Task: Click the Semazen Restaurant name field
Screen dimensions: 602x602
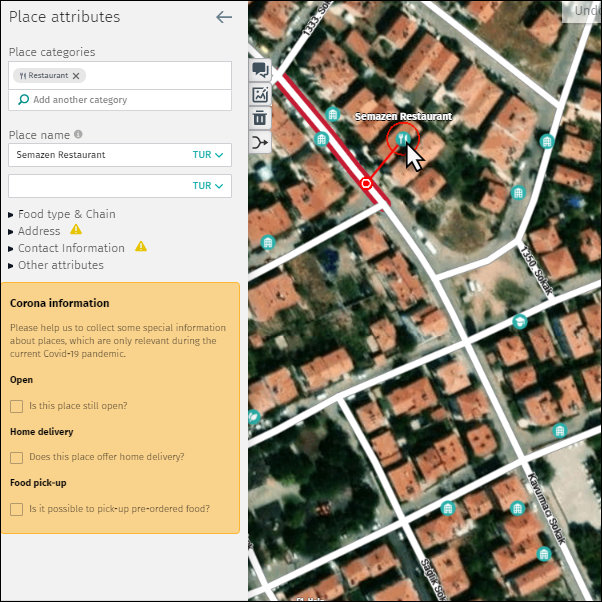Action: [120, 155]
